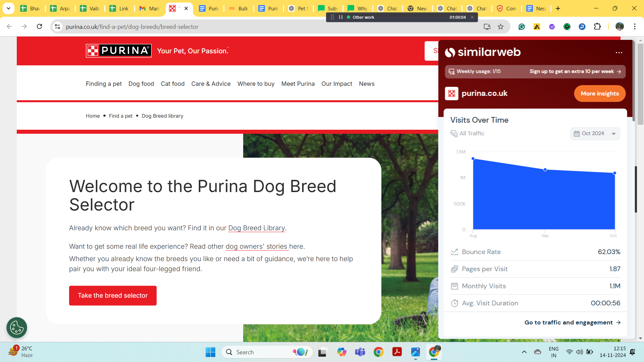Click the Sep data point on chart
The image size is (644, 362).
545,170
